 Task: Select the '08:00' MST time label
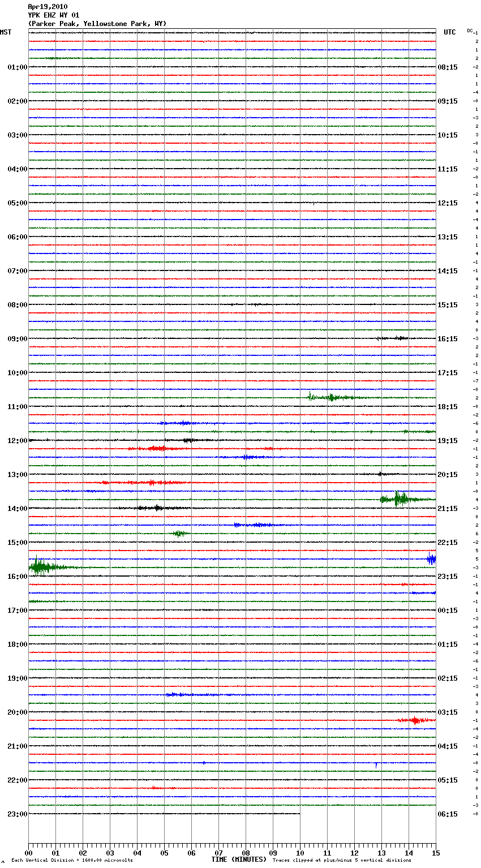click(18, 305)
